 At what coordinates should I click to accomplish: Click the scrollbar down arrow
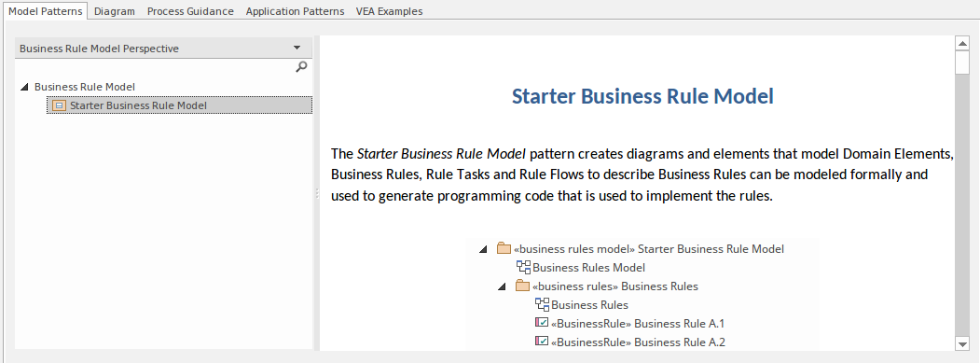tap(962, 343)
